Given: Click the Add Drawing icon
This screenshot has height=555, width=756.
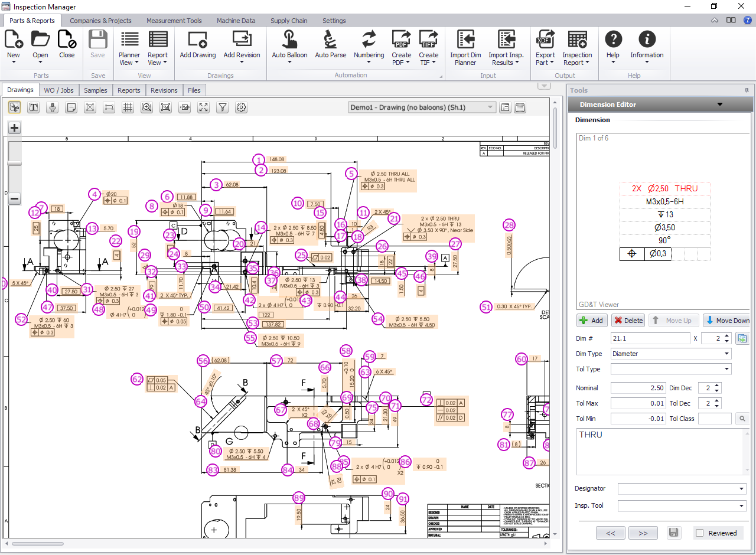Looking at the screenshot, I should click(x=198, y=40).
